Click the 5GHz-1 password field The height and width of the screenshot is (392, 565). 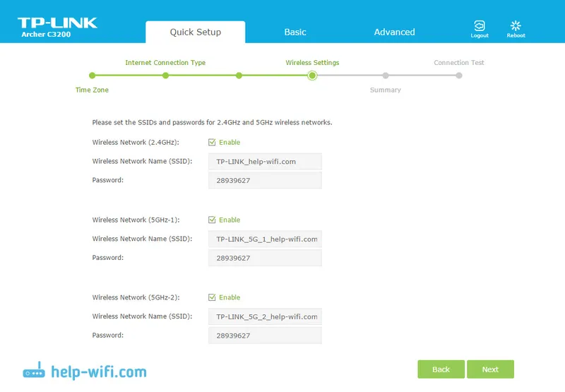tap(265, 258)
